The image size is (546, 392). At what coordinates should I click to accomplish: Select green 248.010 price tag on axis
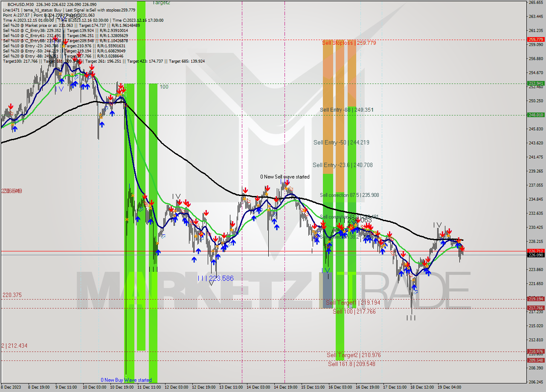(536, 115)
